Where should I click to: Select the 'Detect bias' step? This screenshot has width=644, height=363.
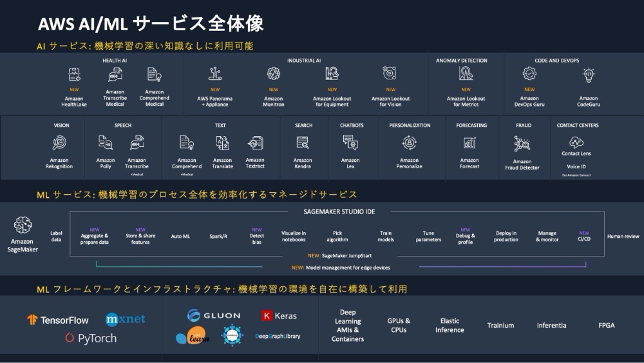coord(257,239)
